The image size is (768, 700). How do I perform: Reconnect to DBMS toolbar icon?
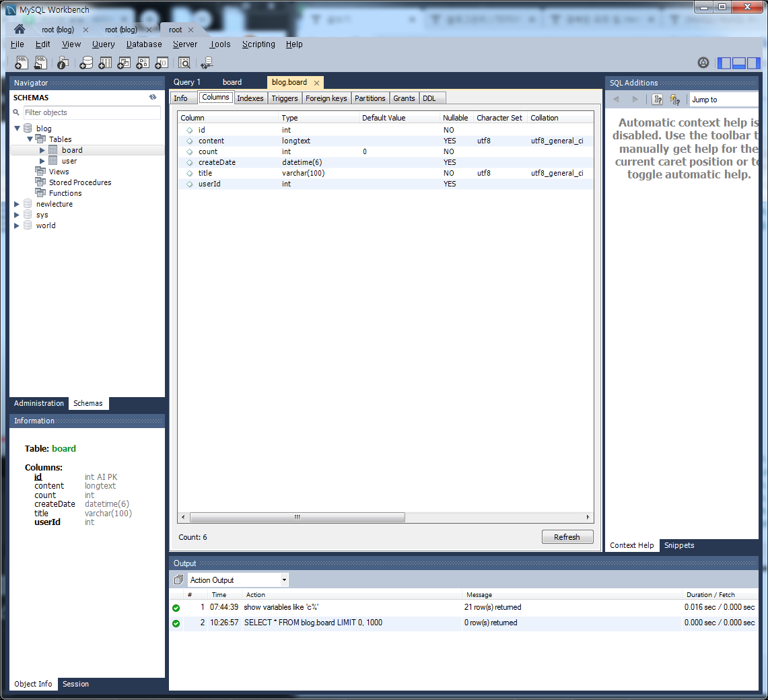[207, 63]
